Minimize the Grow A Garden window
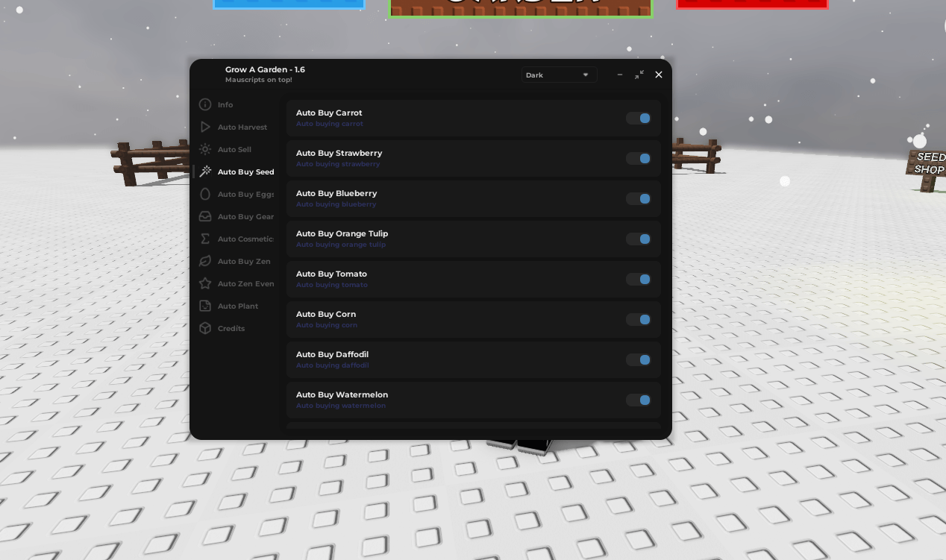 click(620, 75)
